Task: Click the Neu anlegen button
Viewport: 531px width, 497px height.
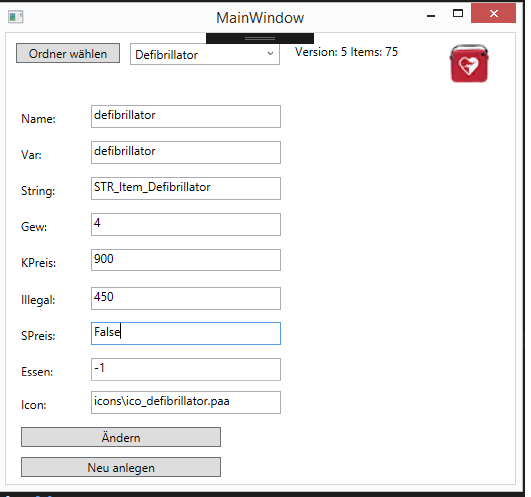Action: tap(121, 467)
